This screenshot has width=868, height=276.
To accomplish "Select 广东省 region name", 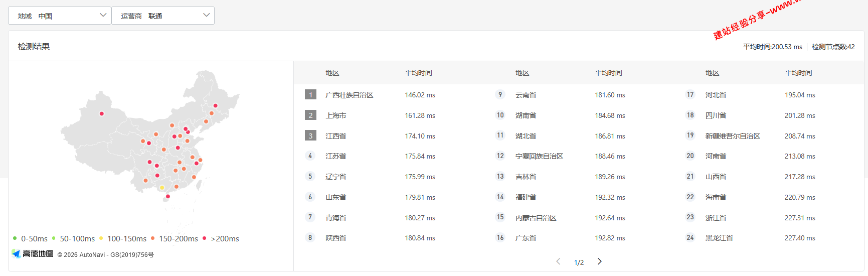I will pos(526,238).
